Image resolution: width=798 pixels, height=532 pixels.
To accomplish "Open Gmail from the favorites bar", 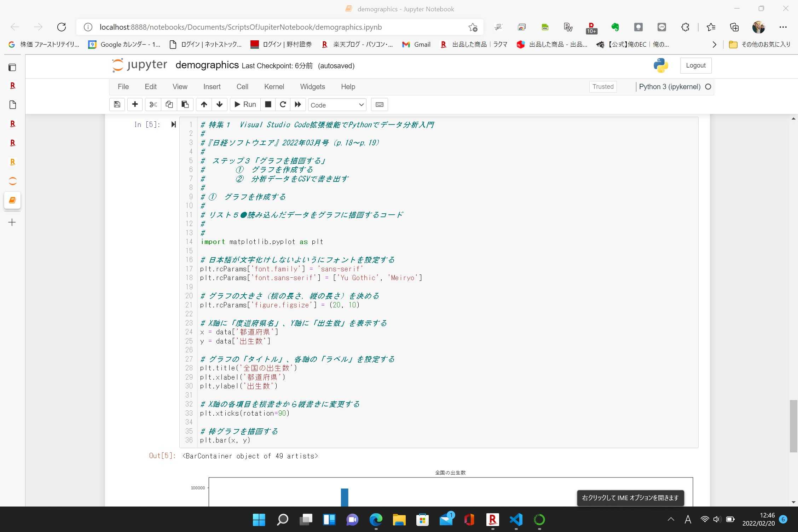I will (416, 44).
